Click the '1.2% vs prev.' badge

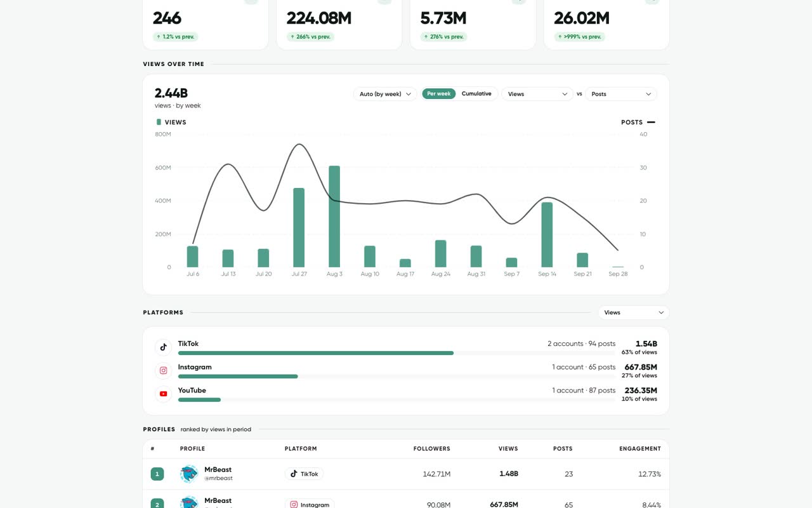pyautogui.click(x=176, y=37)
